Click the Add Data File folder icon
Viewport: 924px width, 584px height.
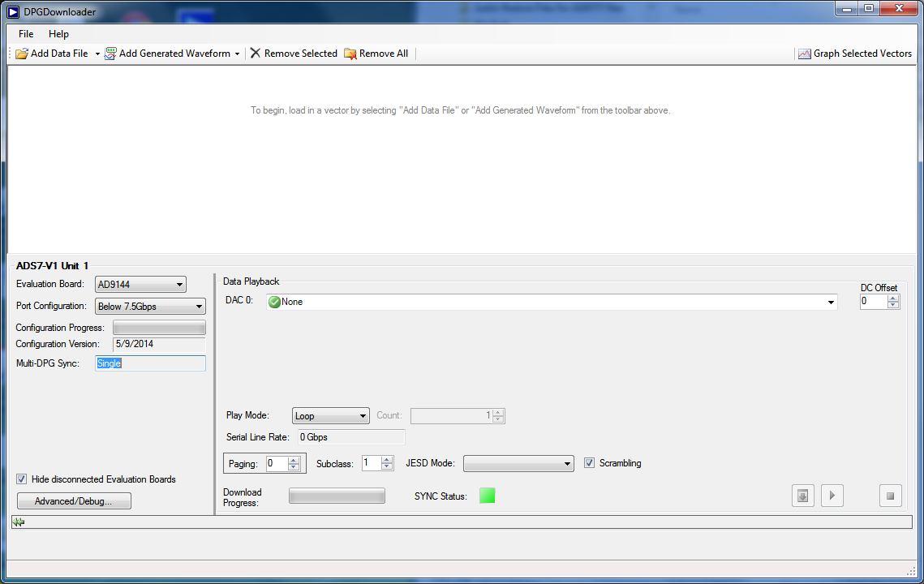(x=22, y=54)
